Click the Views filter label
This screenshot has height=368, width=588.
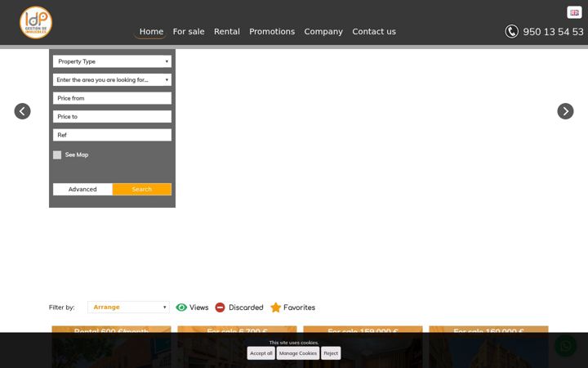pos(198,307)
